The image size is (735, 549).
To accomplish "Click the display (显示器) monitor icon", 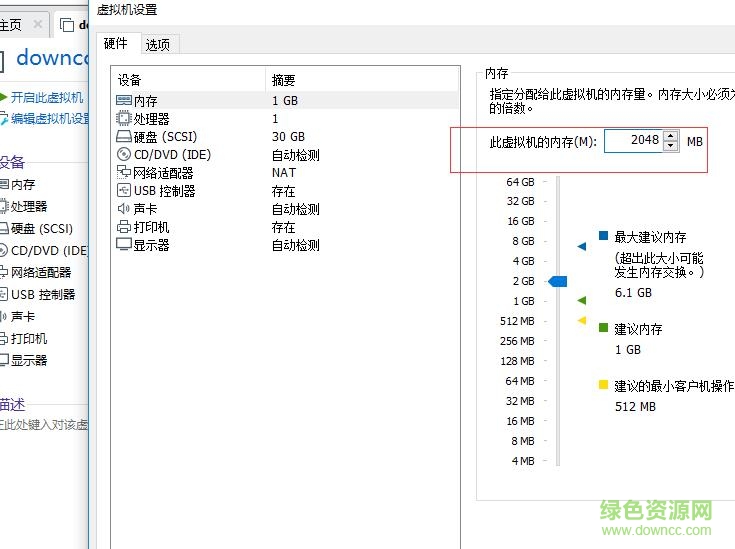I will (124, 245).
